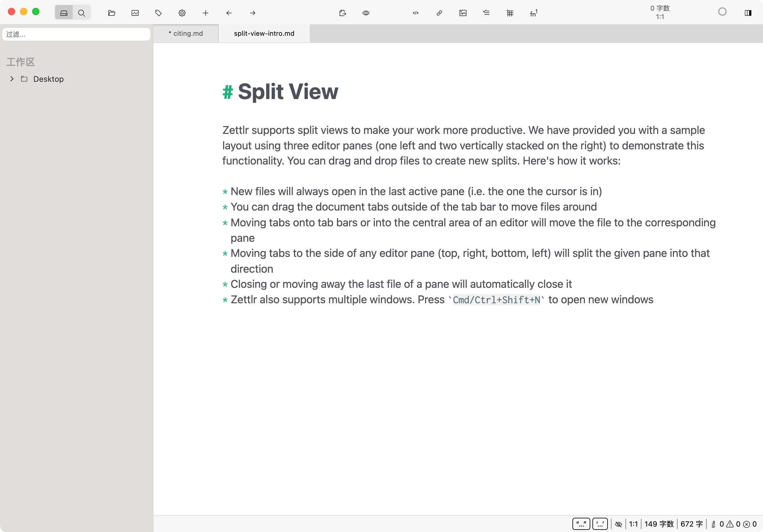Click the line 'Closing or moving away the last file'
The height and width of the screenshot is (532, 763).
(401, 284)
